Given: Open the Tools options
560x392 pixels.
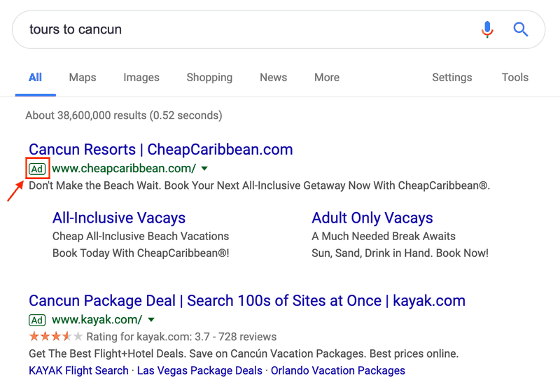Looking at the screenshot, I should click(x=515, y=78).
